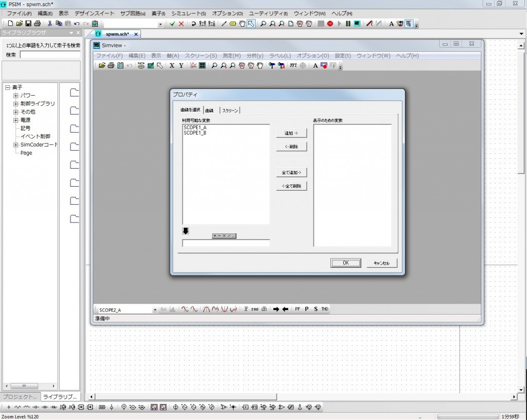Select the wire drawing tool
The height and width of the screenshot is (420, 527).
(224, 24)
